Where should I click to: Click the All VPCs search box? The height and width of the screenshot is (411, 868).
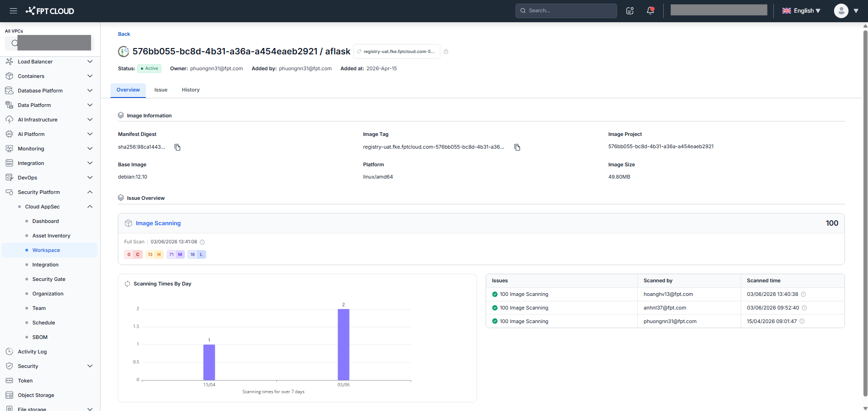click(x=50, y=43)
